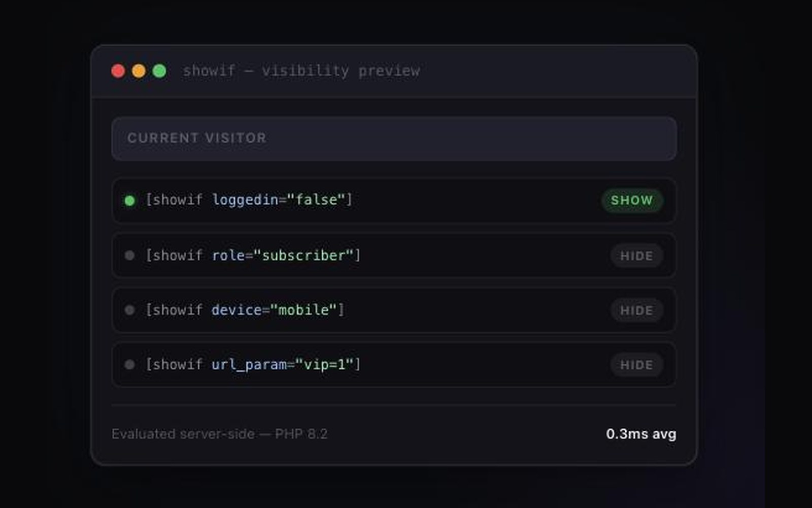Viewport: 812px width, 508px height.
Task: Click the gray status dot beside role rule
Action: (x=129, y=255)
